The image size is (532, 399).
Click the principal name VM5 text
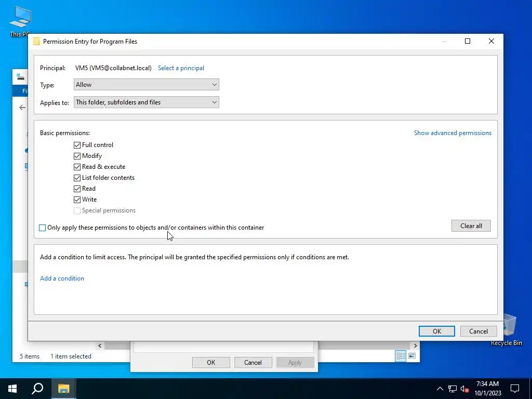[113, 68]
